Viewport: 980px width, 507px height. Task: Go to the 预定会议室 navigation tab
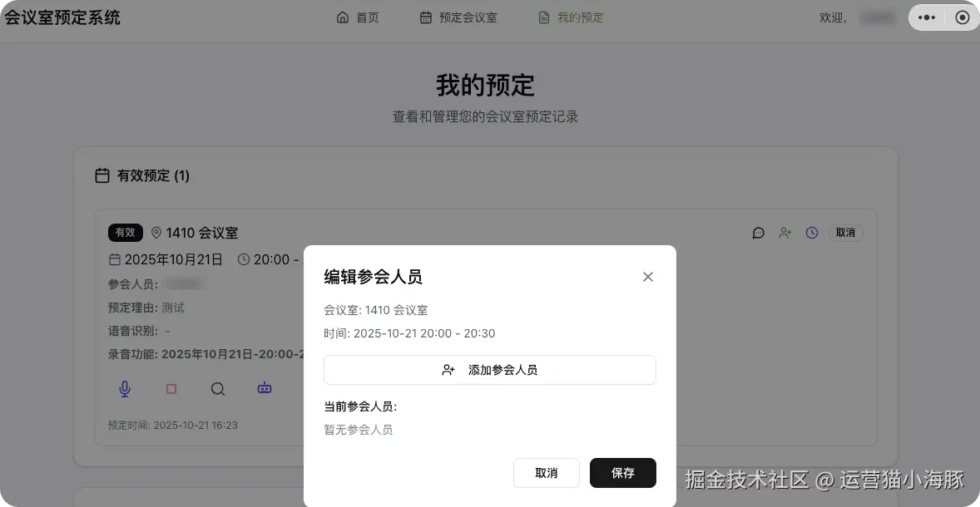(x=458, y=17)
